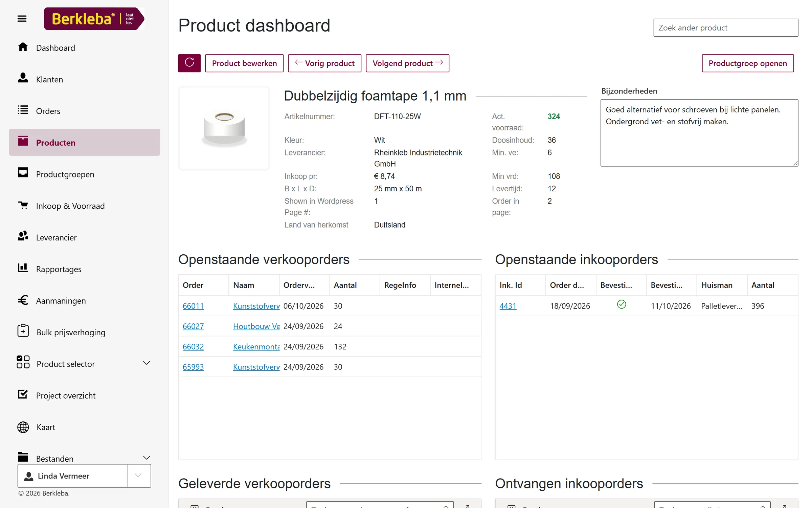812x508 pixels.
Task: Expand the Bestanden submenu chevron
Action: [x=146, y=458]
